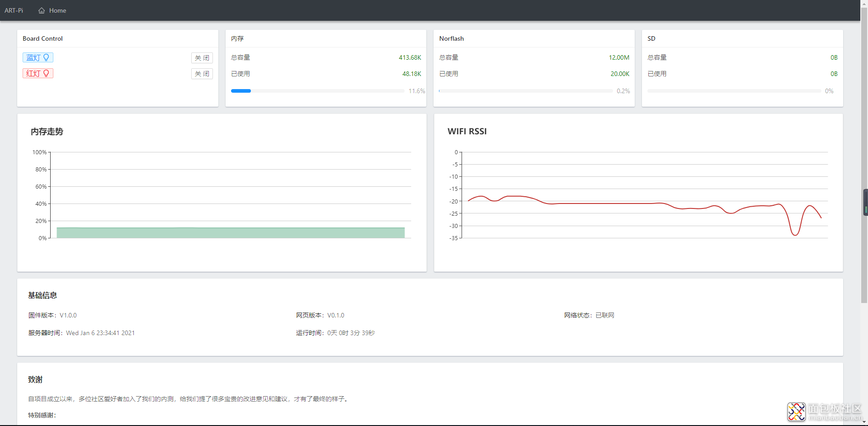Open the Home menu item

pyautogui.click(x=52, y=10)
